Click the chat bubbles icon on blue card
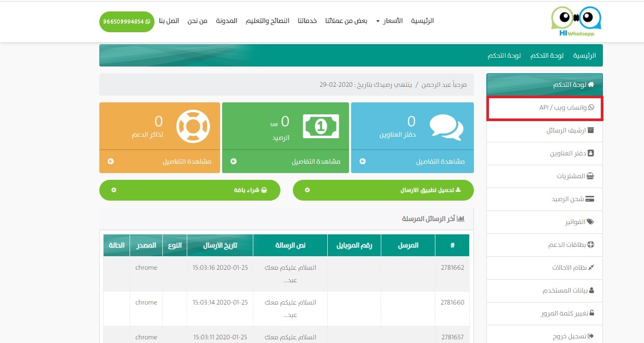Image resolution: width=644 pixels, height=343 pixels. coord(446,126)
